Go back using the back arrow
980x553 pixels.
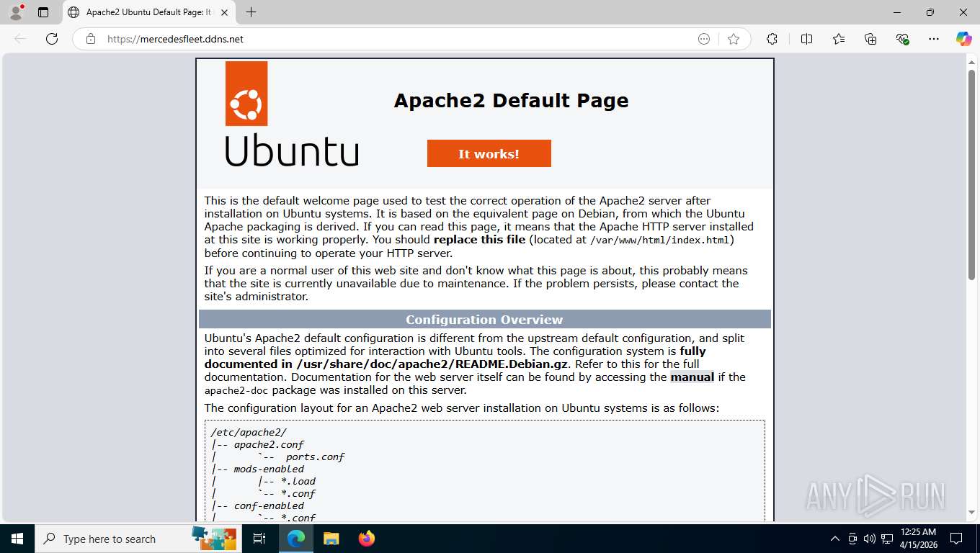[20, 39]
